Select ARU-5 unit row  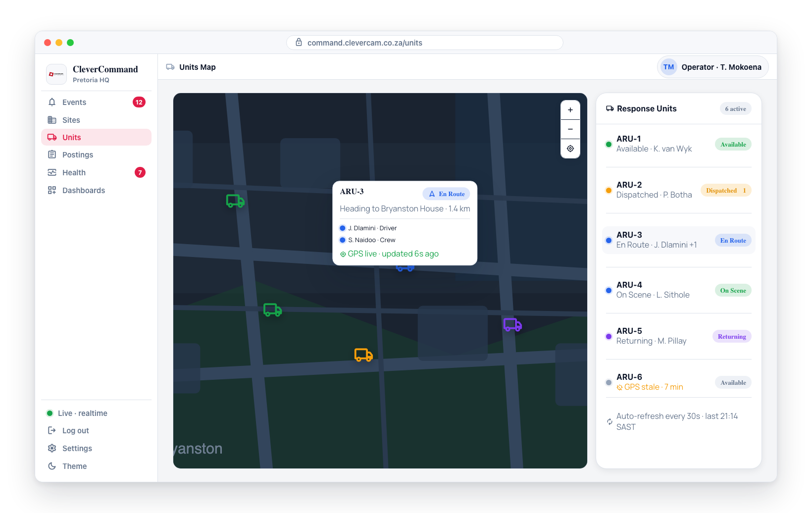click(x=678, y=336)
